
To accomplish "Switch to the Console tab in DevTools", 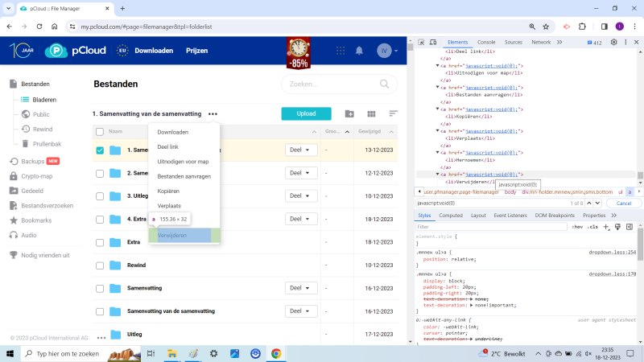I will [x=486, y=42].
